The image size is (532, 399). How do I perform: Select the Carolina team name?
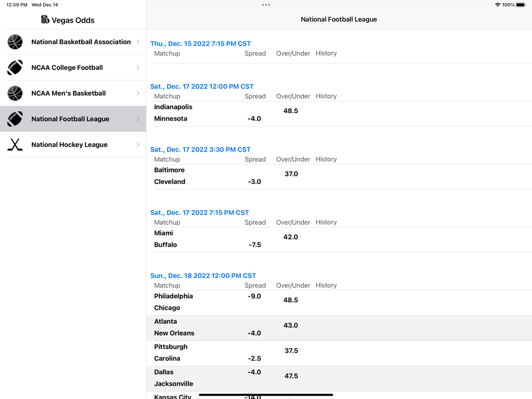tap(167, 358)
